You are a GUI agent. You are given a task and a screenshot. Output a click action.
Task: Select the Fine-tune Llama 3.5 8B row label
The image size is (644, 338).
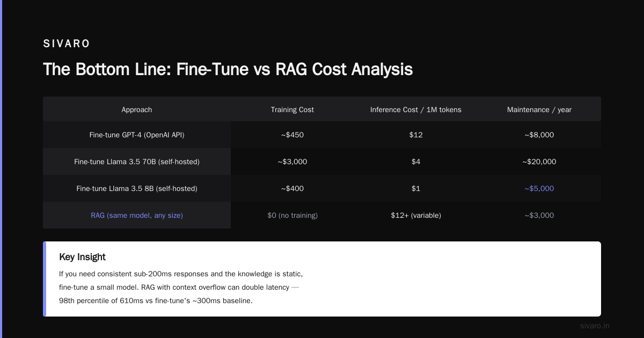[137, 189]
